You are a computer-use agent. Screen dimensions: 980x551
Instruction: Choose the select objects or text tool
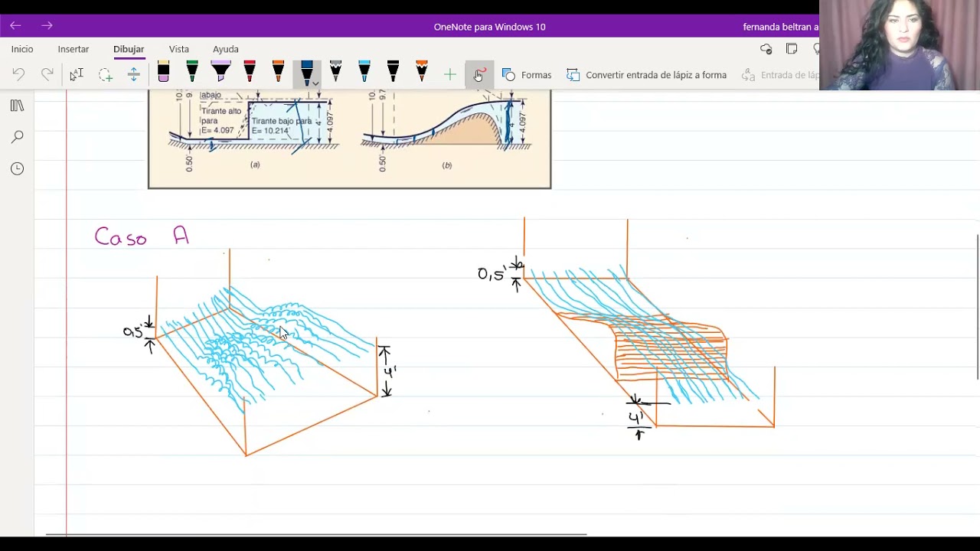coord(76,74)
